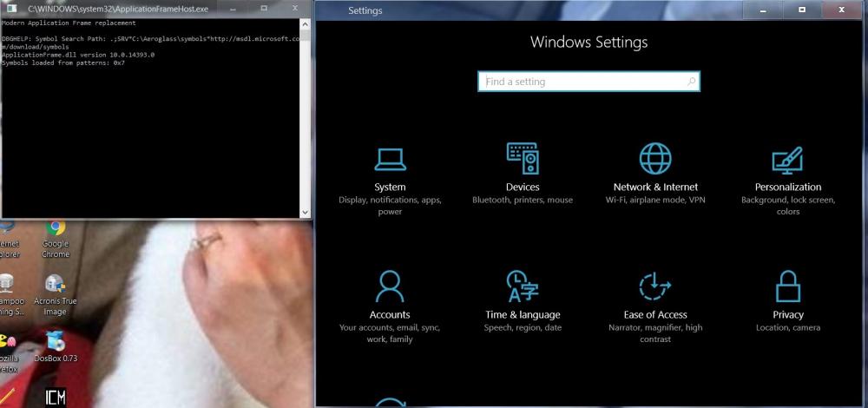Open the Personalization monitor and brush icon
868x408 pixels.
[x=787, y=160]
